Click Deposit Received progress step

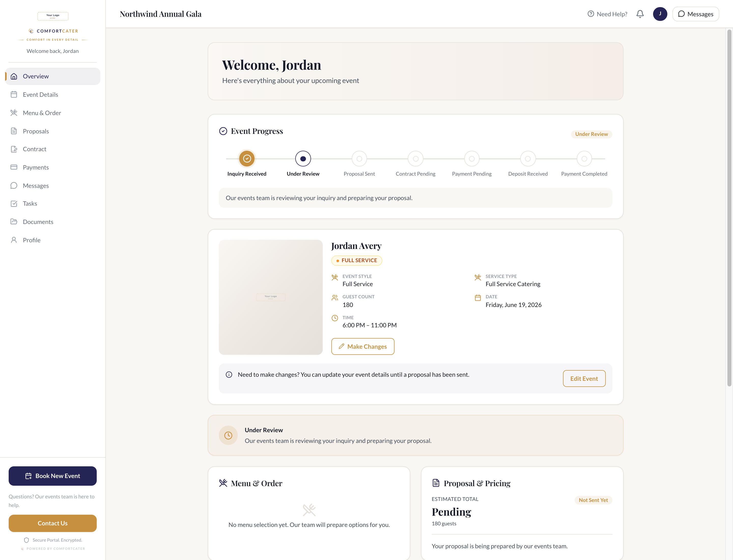pyautogui.click(x=528, y=159)
